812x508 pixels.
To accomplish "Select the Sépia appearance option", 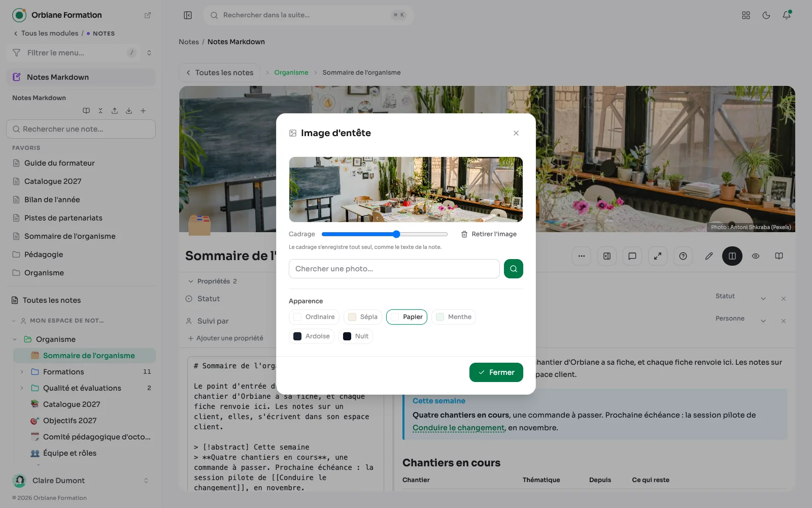I will tap(363, 317).
